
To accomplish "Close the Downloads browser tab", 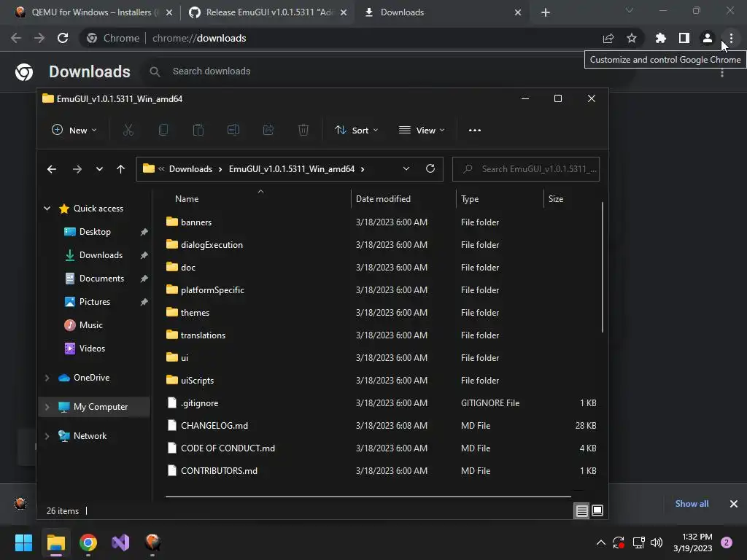I will pyautogui.click(x=518, y=12).
